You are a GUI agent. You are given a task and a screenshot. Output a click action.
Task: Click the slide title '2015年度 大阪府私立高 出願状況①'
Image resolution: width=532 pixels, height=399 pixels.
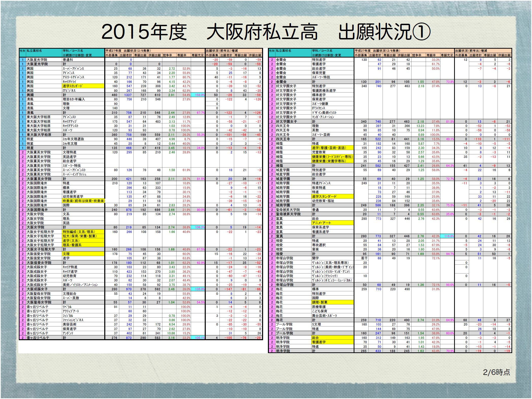266,32
